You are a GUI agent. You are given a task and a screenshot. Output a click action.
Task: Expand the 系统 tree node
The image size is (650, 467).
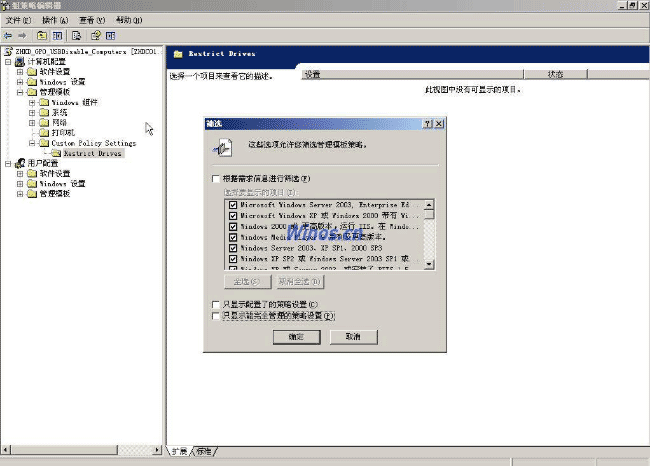[32, 112]
